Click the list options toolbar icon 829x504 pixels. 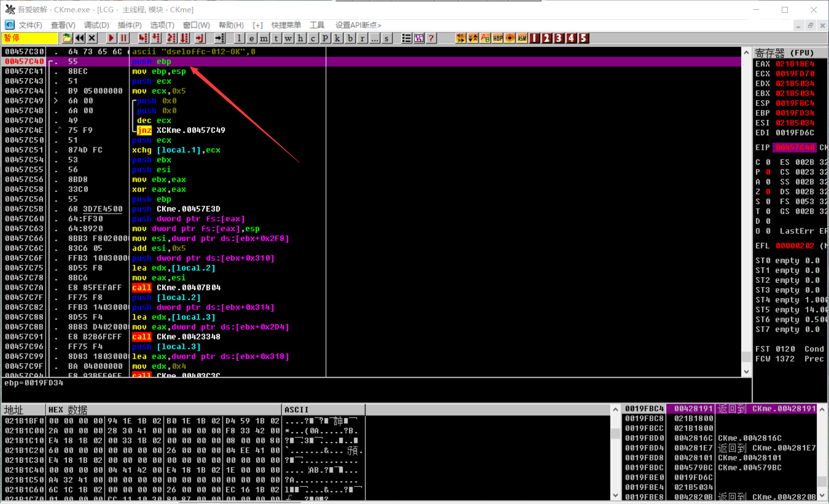(406, 38)
